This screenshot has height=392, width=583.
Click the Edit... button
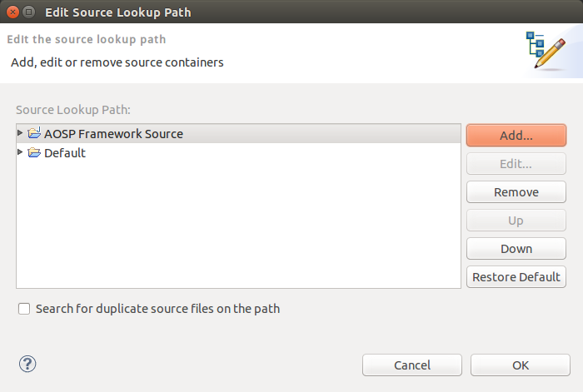(516, 164)
